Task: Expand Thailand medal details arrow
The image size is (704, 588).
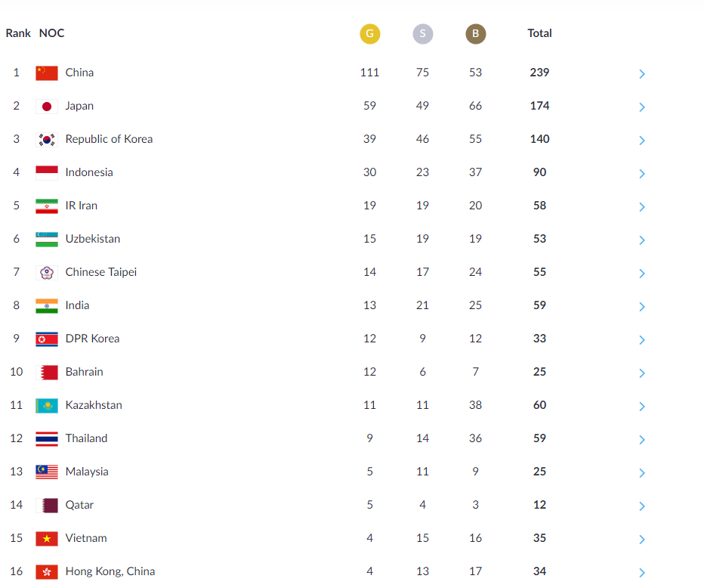Action: (641, 439)
